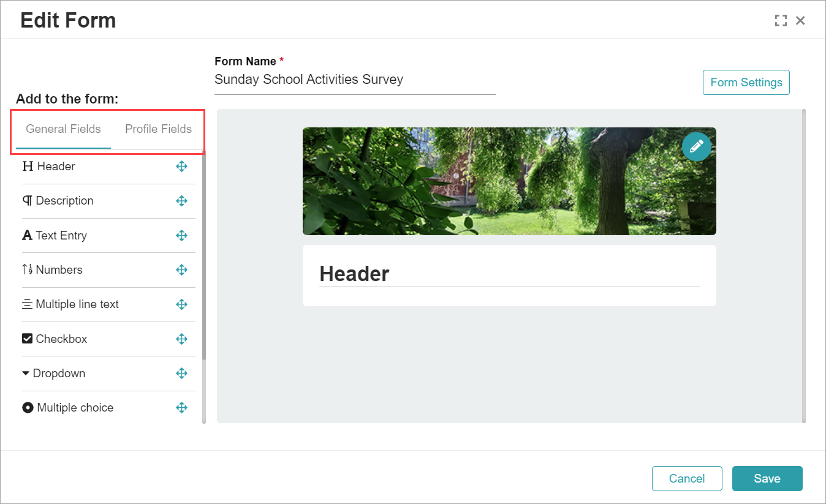Click the move handle for Dropdown

[x=181, y=373]
